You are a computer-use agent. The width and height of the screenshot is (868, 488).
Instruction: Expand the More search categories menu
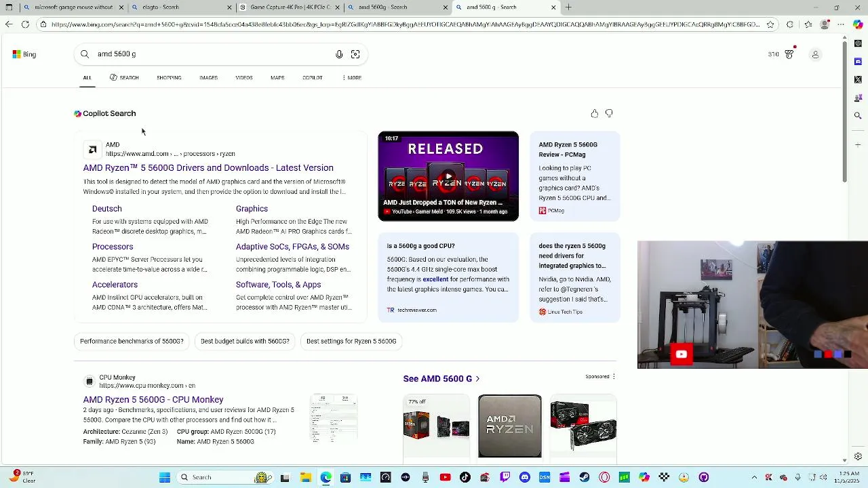[352, 78]
